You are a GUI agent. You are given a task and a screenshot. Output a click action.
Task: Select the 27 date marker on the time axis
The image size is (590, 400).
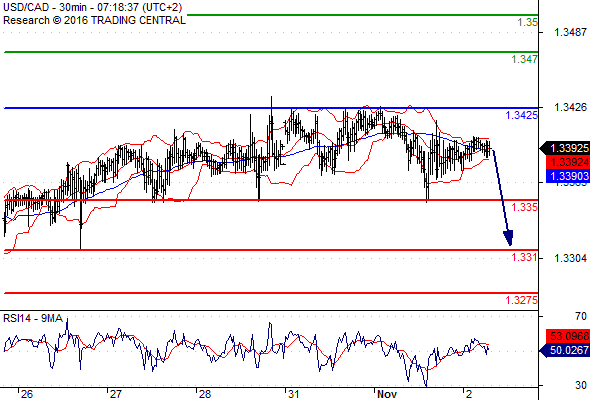[x=116, y=394]
